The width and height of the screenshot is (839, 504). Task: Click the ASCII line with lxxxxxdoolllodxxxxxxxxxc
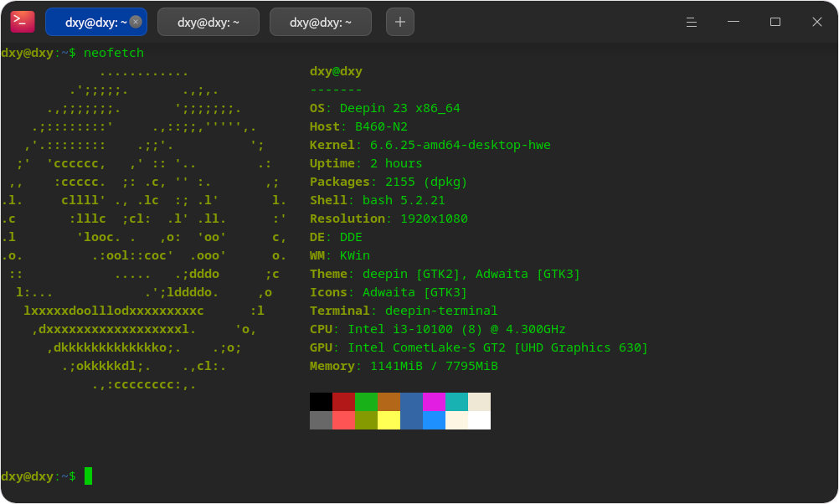tap(113, 311)
